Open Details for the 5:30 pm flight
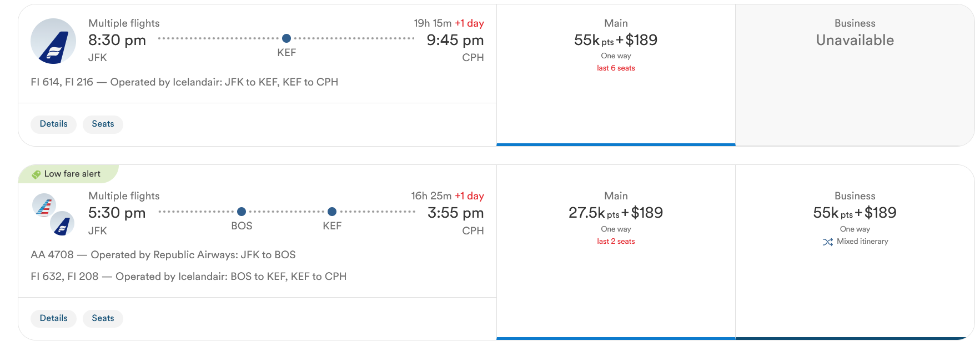The width and height of the screenshot is (980, 346). pos(54,318)
